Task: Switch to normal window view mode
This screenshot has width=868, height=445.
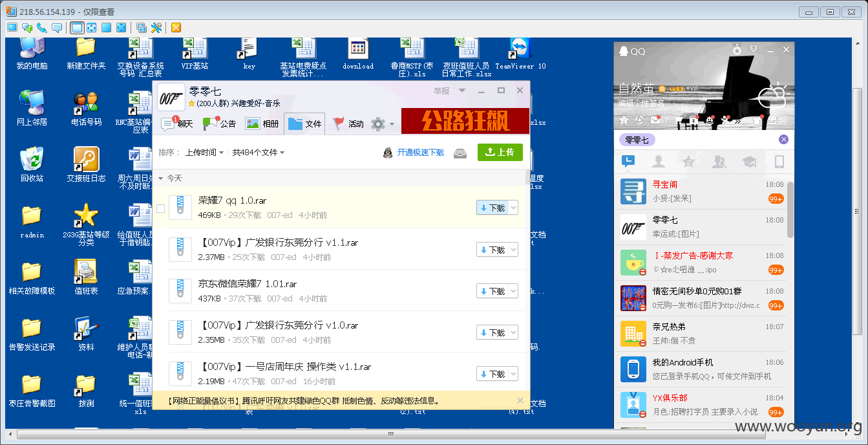Action: (x=77, y=27)
